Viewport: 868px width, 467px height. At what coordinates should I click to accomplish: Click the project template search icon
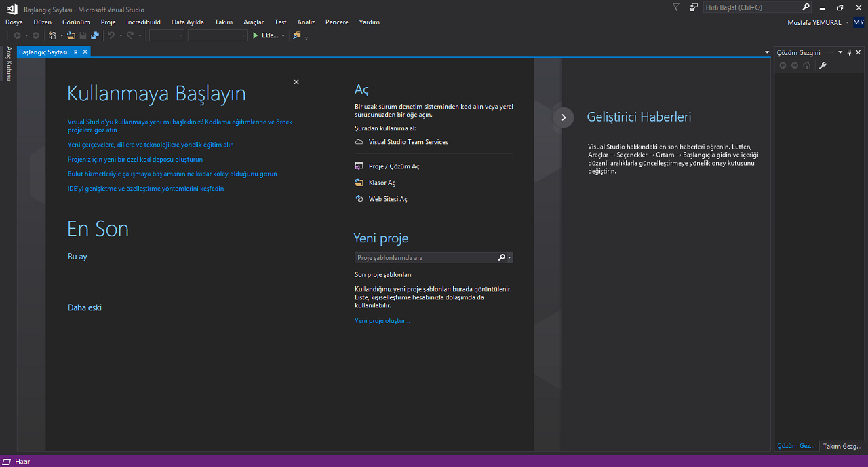pos(501,258)
